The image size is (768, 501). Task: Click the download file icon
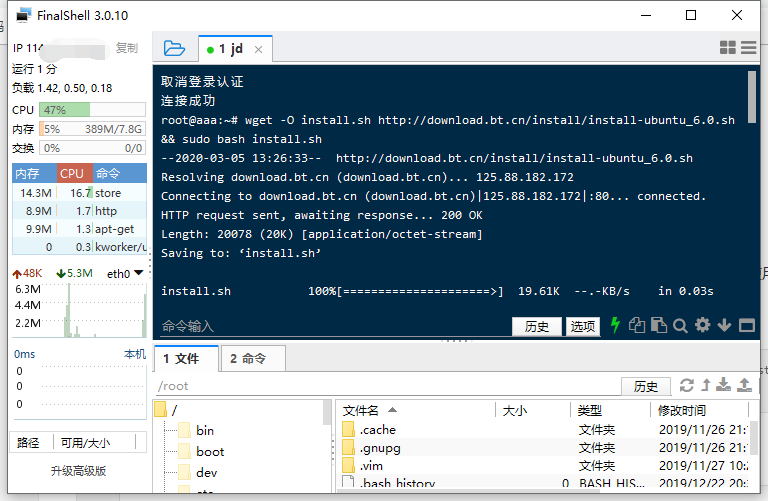(x=723, y=385)
